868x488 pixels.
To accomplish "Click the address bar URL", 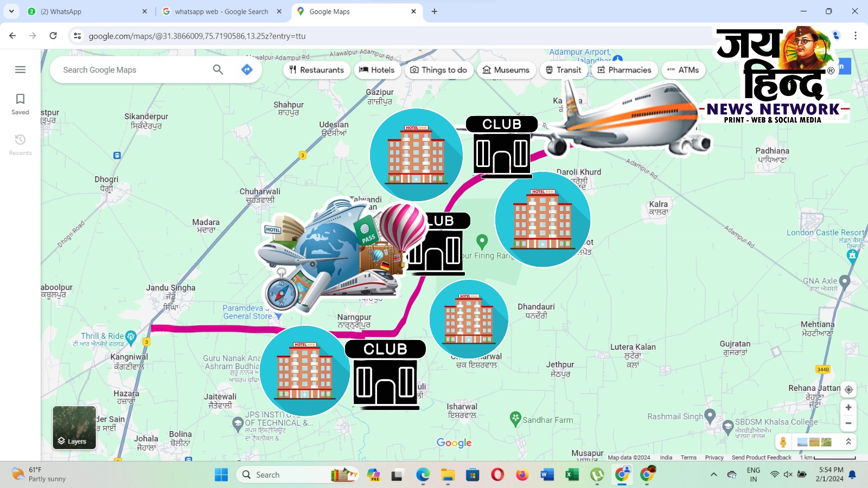I will (x=197, y=36).
